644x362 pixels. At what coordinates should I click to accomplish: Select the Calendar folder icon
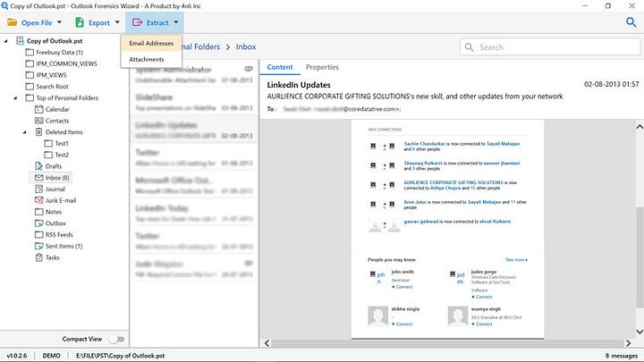point(39,109)
